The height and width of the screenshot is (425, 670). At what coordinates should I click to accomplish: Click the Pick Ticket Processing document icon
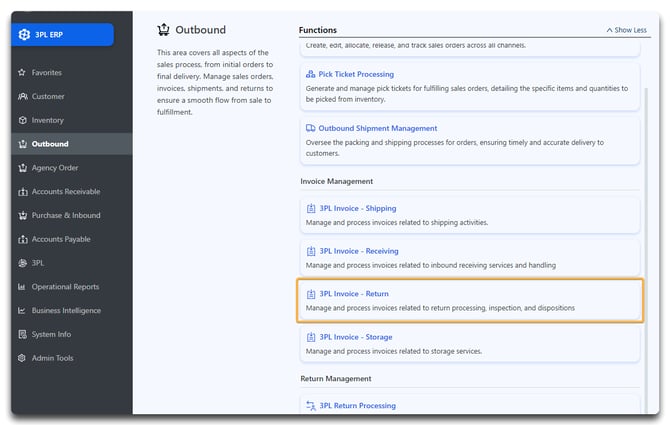coord(311,75)
